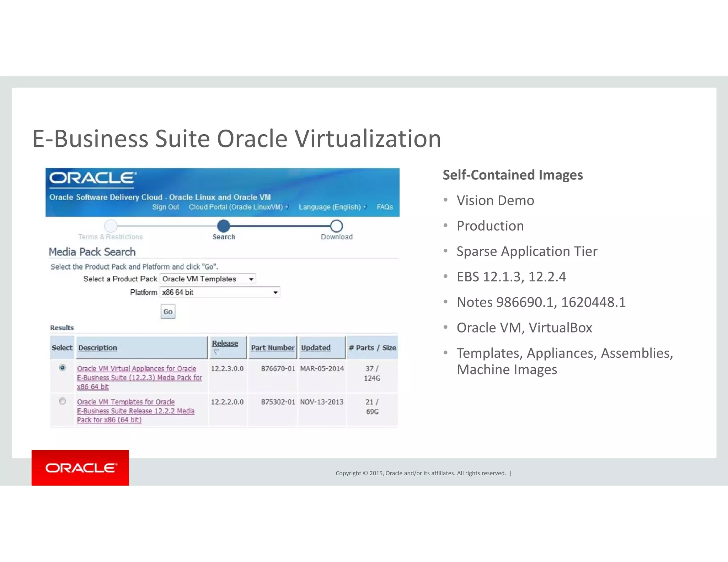
Task: Sort results by the Description column
Action: pyautogui.click(x=98, y=348)
